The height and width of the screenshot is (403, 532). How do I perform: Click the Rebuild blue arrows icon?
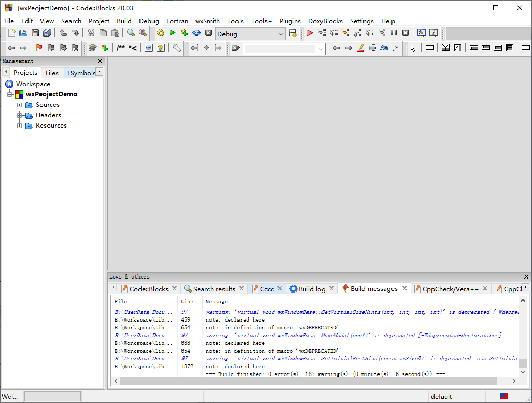[x=197, y=33]
